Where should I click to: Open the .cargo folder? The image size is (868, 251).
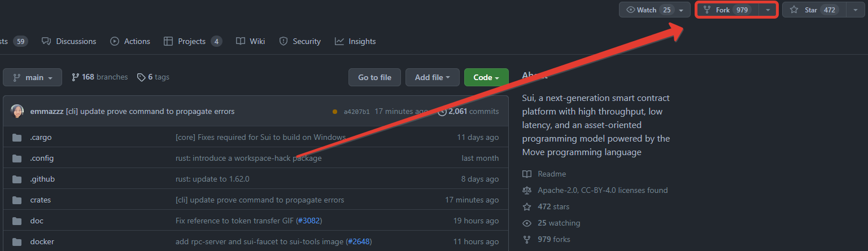[41, 137]
